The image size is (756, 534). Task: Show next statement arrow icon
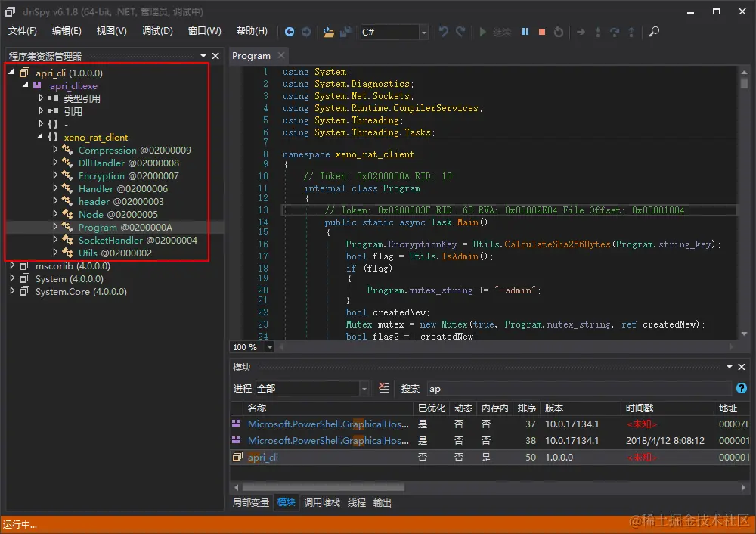[x=581, y=32]
